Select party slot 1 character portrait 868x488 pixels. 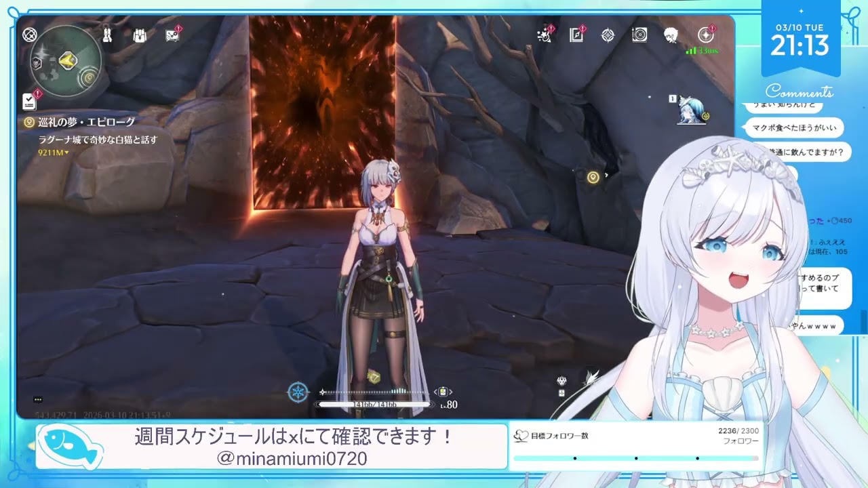[693, 110]
